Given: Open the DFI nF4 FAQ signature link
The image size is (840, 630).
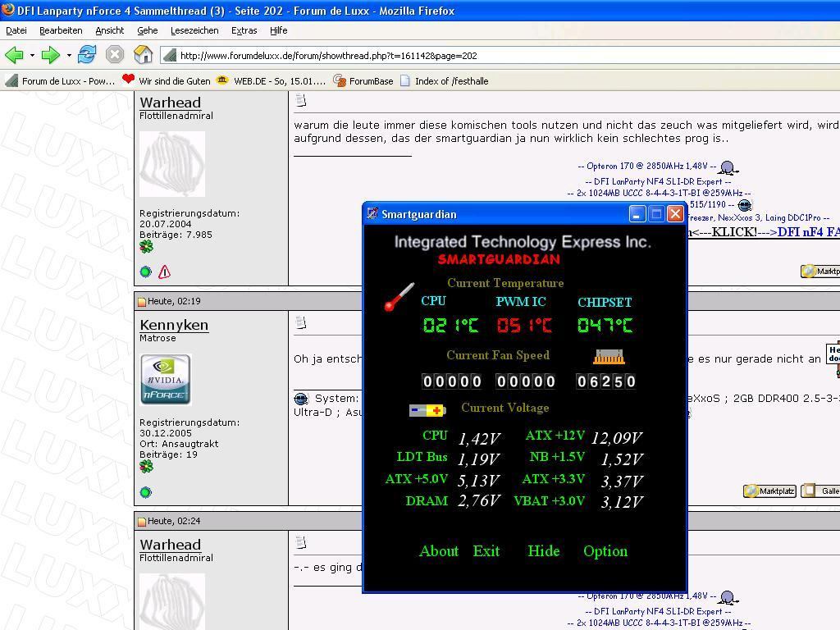Looking at the screenshot, I should tap(808, 232).
